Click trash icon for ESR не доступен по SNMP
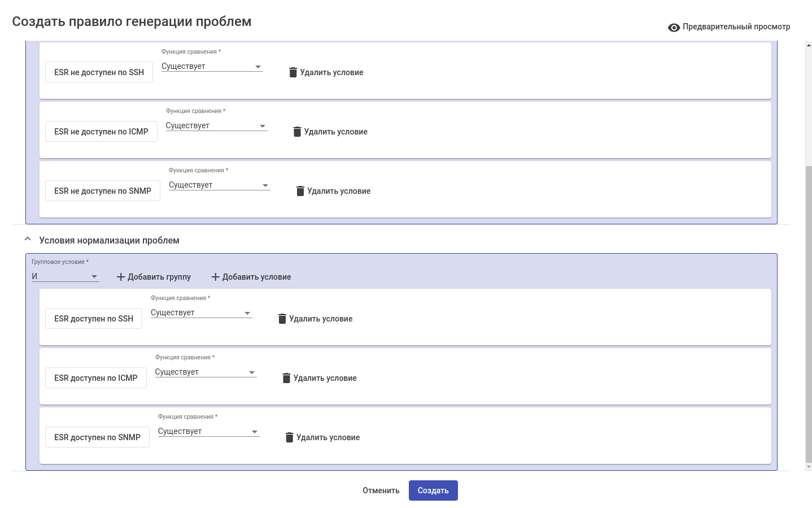 click(x=300, y=191)
